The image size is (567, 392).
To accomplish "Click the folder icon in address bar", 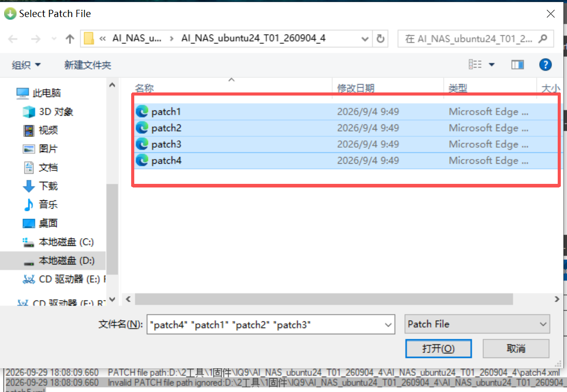I will [89, 38].
